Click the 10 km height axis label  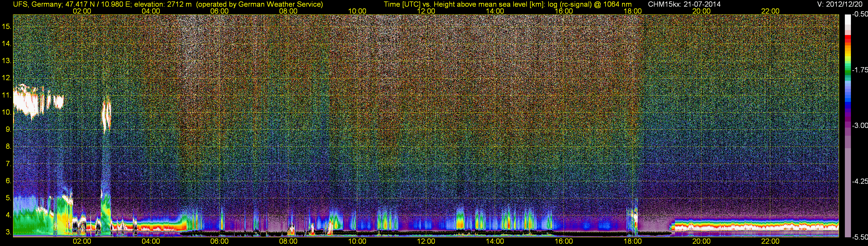6,112
